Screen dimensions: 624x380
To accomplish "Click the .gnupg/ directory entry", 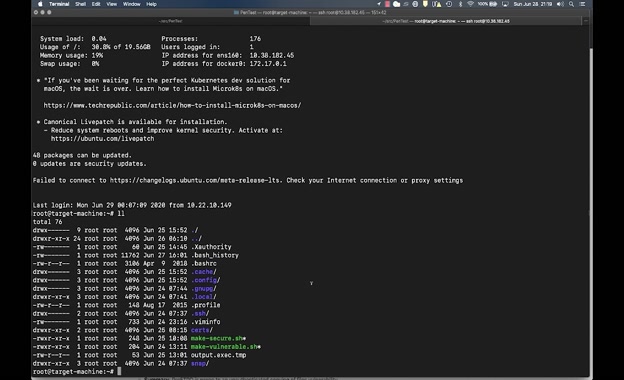I will (203, 288).
